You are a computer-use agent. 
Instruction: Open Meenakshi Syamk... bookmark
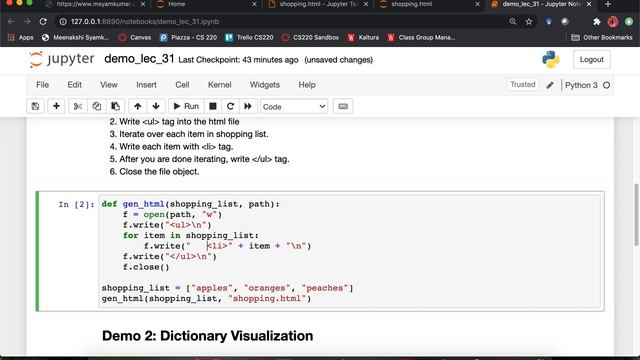[x=76, y=38]
